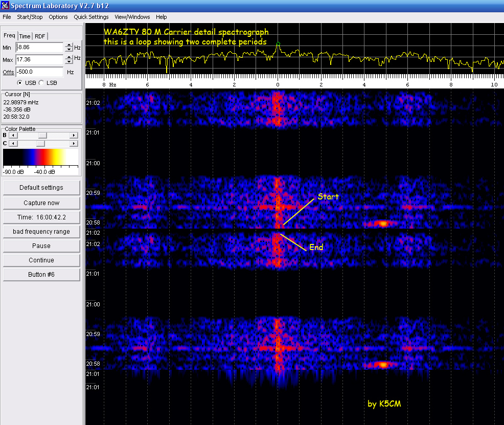Click the Spectrum Laboratory title bar icon
Screen dimensions: 504x425
pos(5,6)
